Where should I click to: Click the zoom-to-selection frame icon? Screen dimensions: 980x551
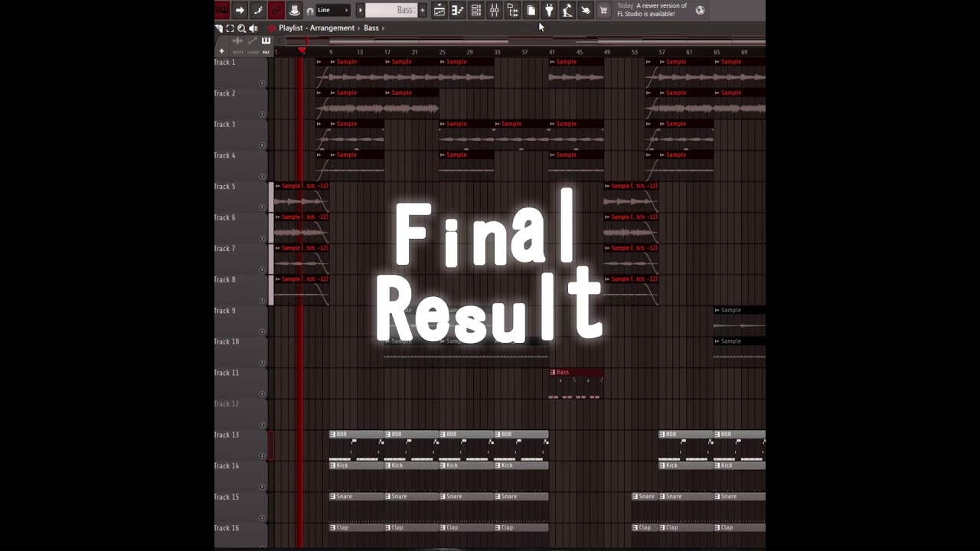(230, 28)
